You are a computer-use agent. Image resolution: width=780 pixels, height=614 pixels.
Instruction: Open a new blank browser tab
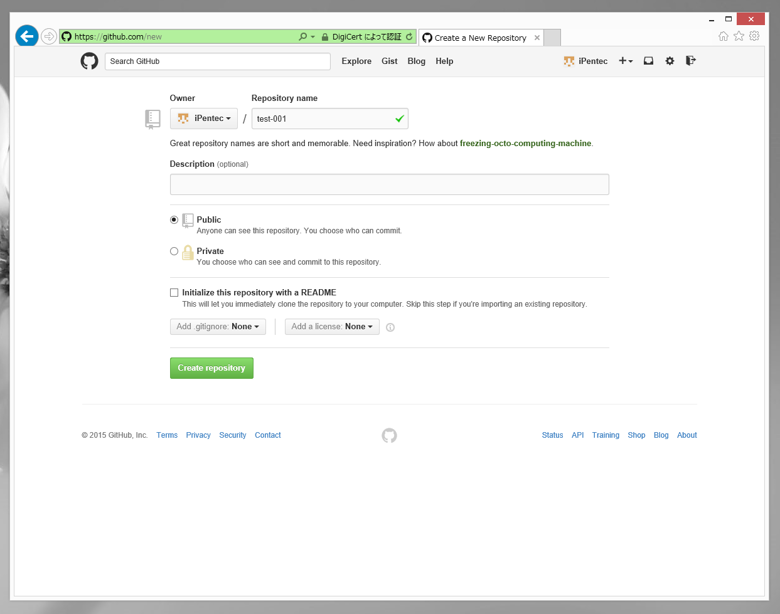pyautogui.click(x=552, y=38)
